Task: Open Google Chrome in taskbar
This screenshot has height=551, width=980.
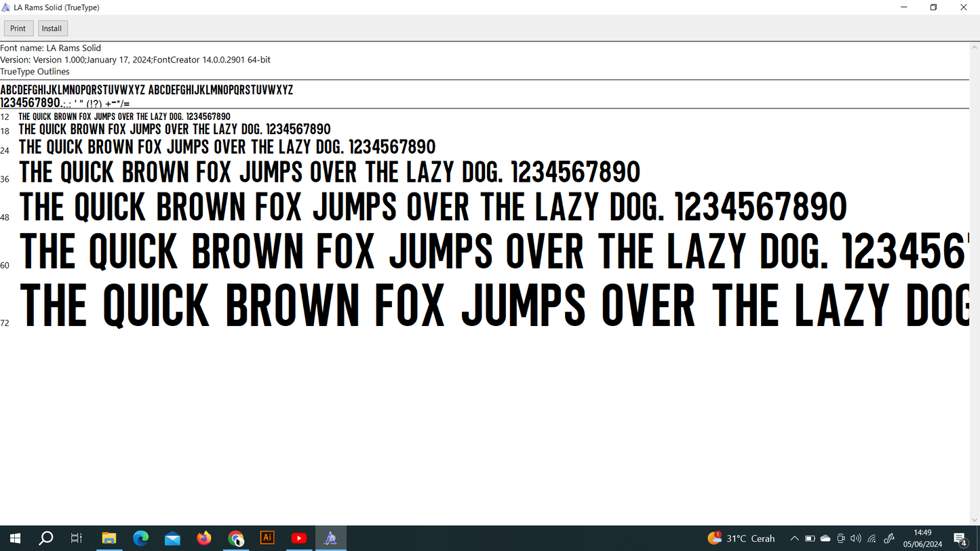Action: [x=236, y=538]
